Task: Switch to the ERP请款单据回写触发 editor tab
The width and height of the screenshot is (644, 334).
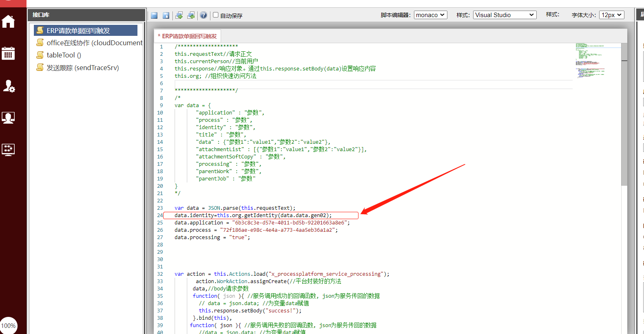Action: (189, 36)
